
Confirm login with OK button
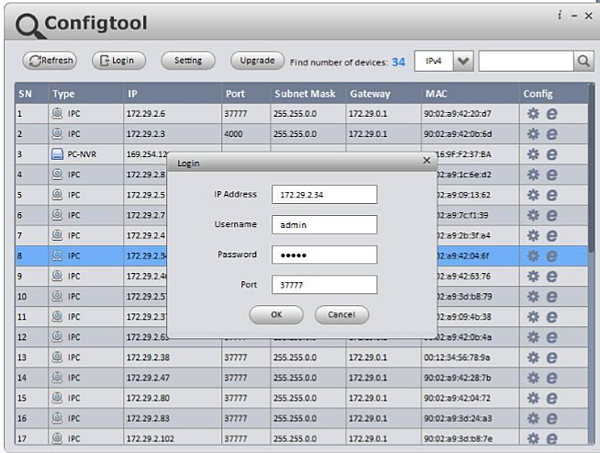[276, 314]
